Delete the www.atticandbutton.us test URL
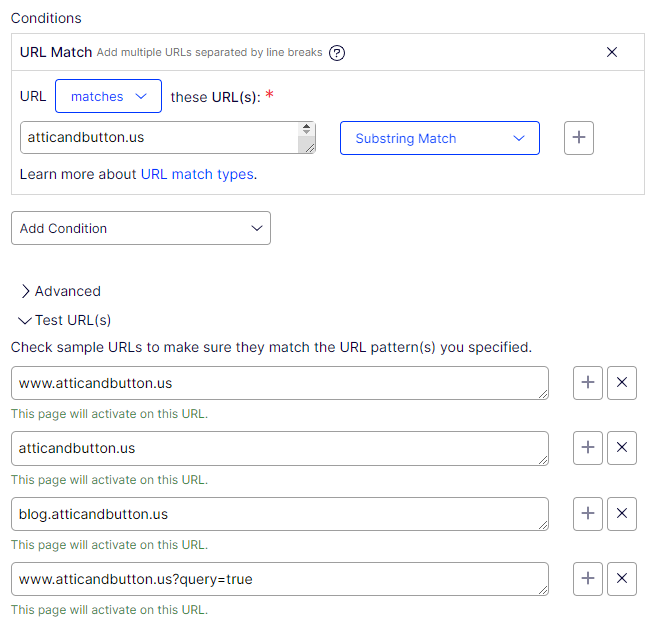The height and width of the screenshot is (633, 655). (622, 383)
